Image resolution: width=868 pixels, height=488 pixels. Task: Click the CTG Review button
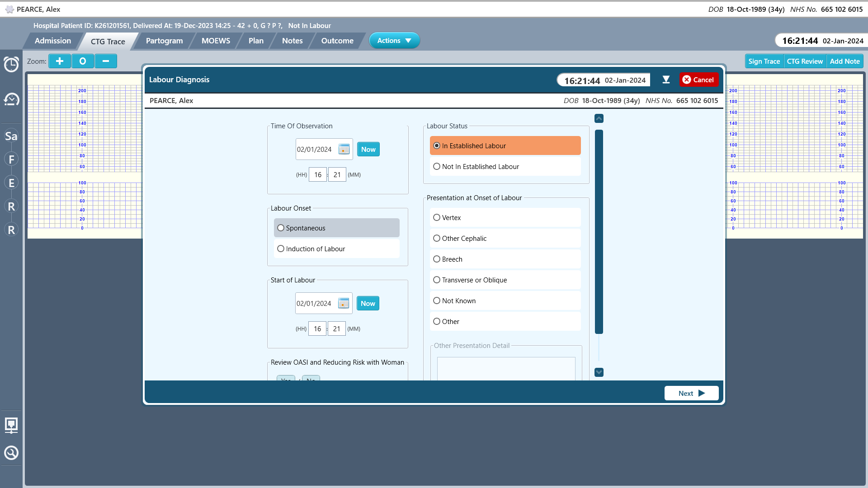pyautogui.click(x=805, y=61)
